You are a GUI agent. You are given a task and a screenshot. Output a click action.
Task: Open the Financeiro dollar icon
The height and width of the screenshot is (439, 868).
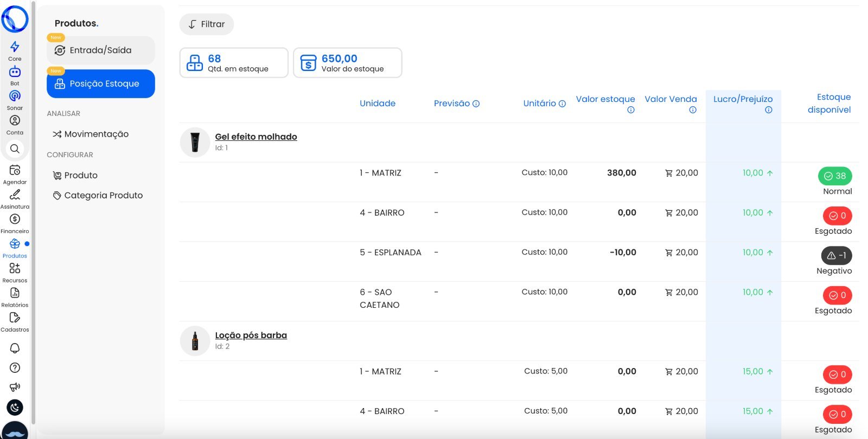tap(15, 223)
